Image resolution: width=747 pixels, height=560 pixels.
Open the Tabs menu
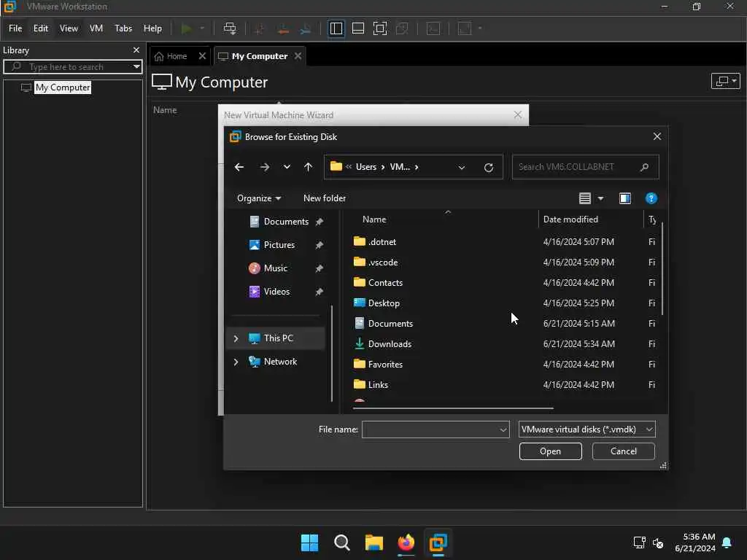pyautogui.click(x=123, y=28)
